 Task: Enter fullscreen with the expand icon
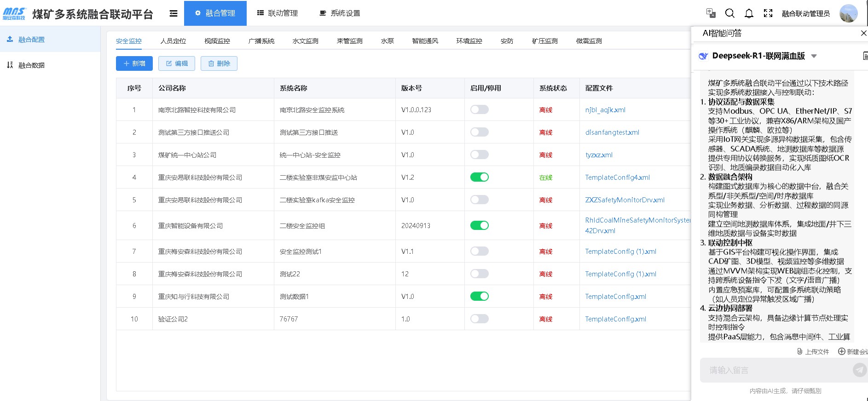(x=768, y=13)
